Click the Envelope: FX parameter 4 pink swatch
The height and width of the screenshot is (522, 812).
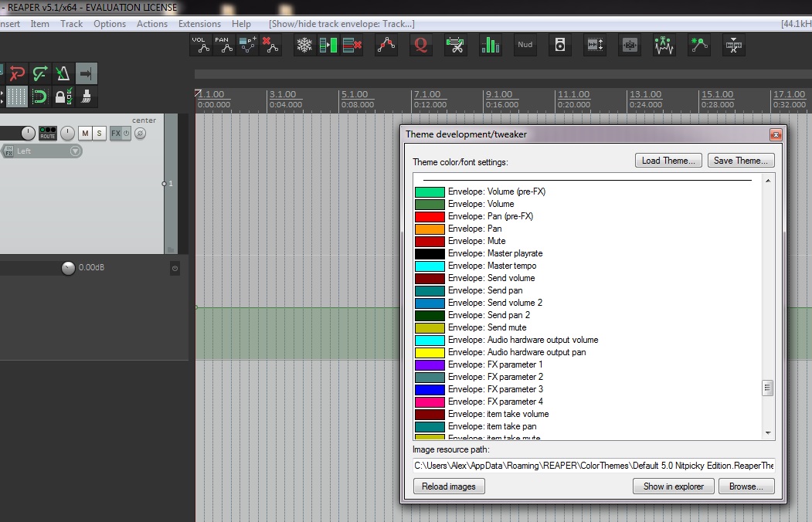[430, 402]
